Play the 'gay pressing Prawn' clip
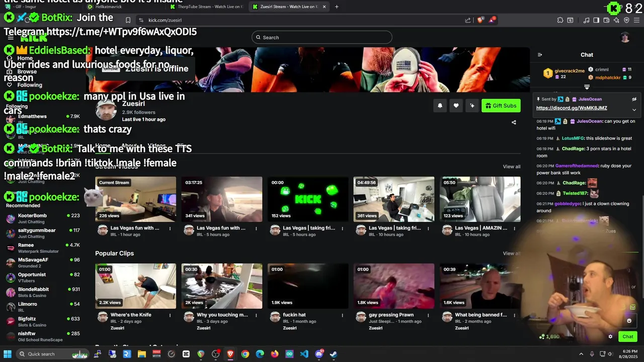644x362 pixels. tap(394, 286)
